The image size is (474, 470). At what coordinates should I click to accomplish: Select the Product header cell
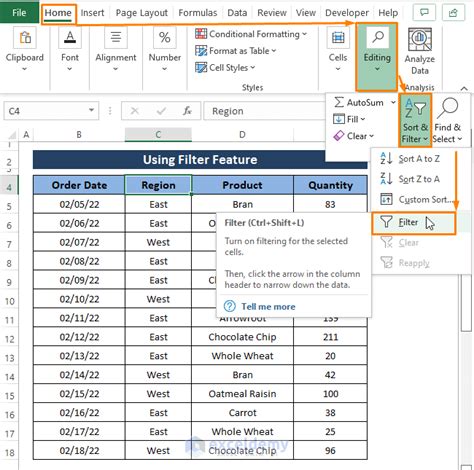tap(242, 185)
